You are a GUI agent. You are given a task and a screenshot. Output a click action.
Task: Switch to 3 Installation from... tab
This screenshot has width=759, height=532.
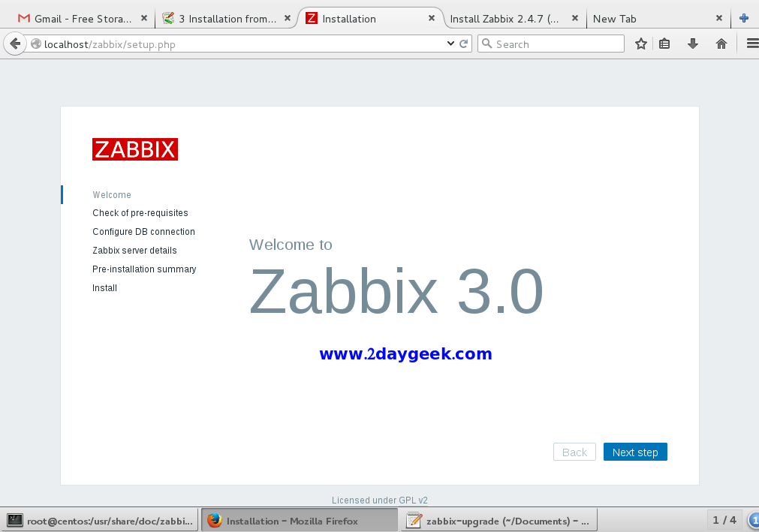coord(227,19)
